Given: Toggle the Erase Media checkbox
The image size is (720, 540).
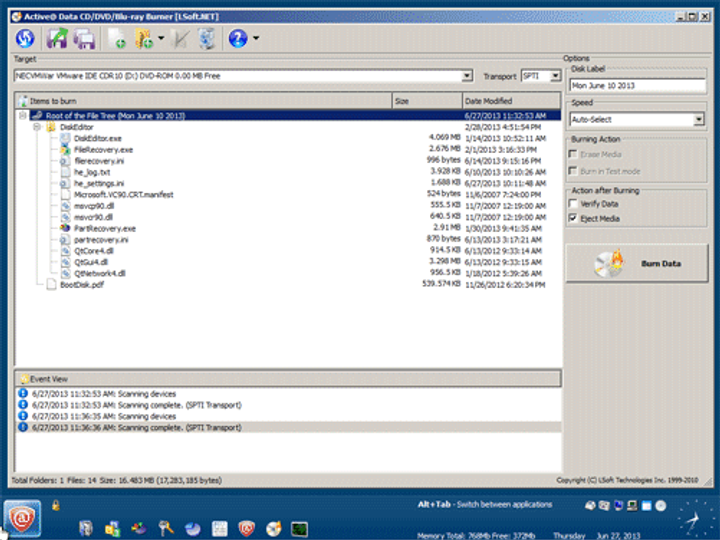Looking at the screenshot, I should [573, 154].
